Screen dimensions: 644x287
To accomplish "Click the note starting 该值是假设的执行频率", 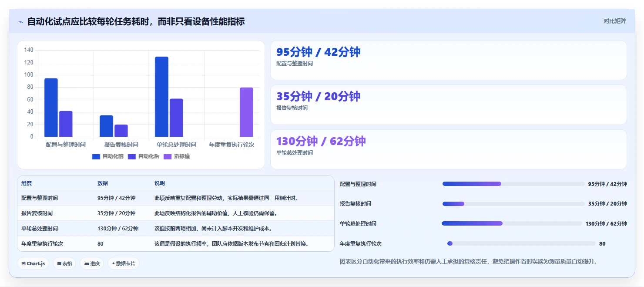I will point(233,244).
